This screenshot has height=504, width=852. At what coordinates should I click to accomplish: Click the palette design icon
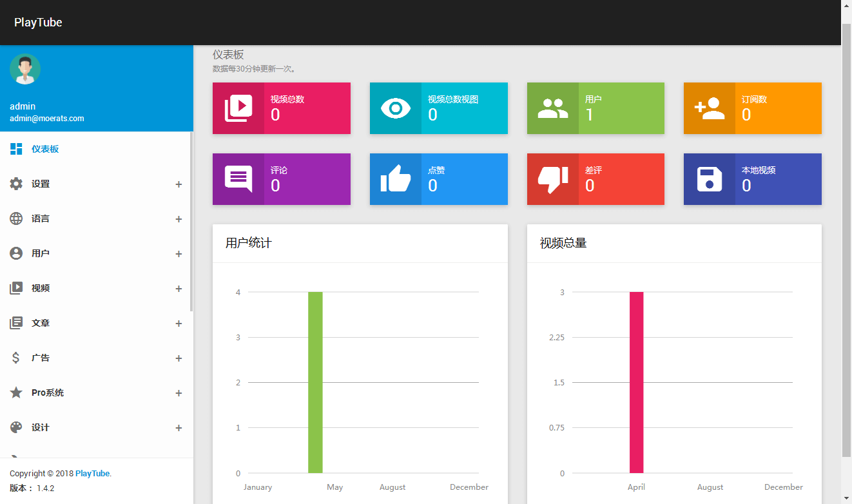pyautogui.click(x=16, y=427)
